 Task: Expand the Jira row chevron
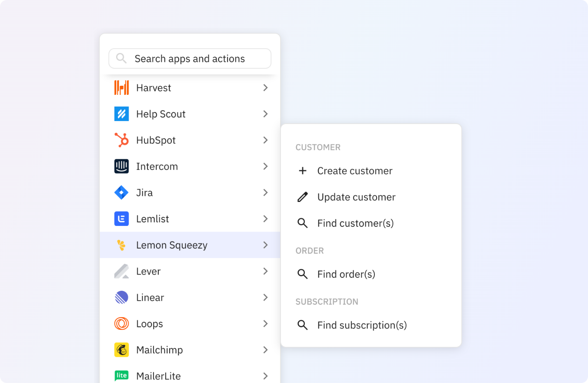(265, 192)
